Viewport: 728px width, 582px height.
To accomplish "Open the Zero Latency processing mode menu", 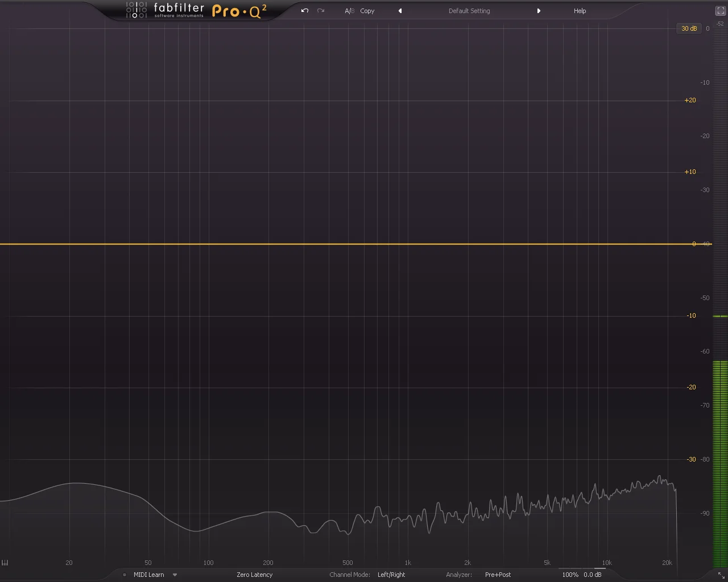I will tap(255, 575).
